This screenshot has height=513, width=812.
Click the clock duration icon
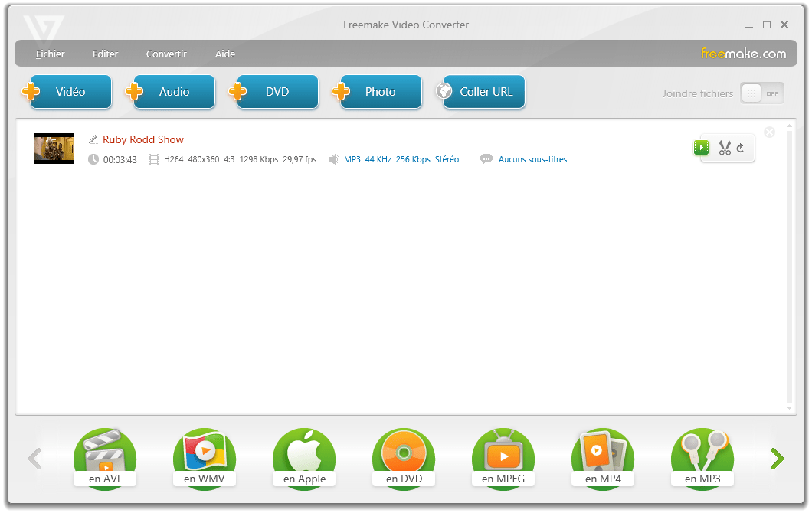(x=93, y=159)
